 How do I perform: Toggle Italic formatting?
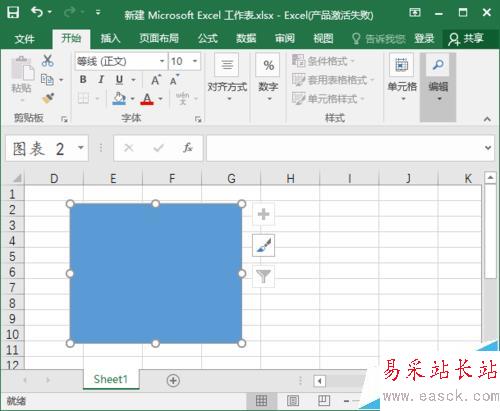[x=101, y=80]
